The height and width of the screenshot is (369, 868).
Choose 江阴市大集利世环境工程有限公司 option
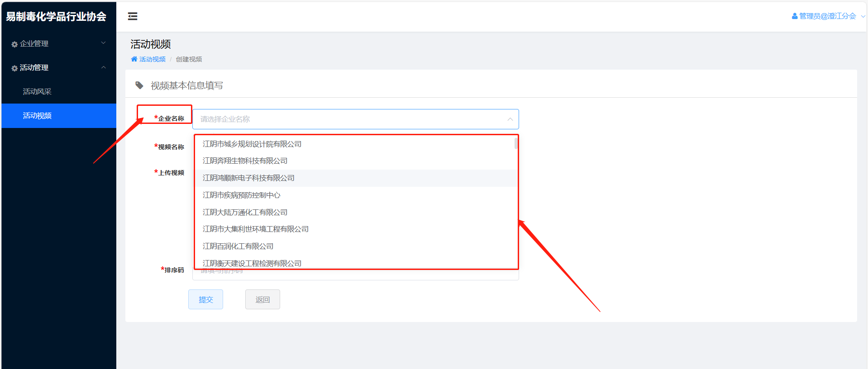point(356,229)
